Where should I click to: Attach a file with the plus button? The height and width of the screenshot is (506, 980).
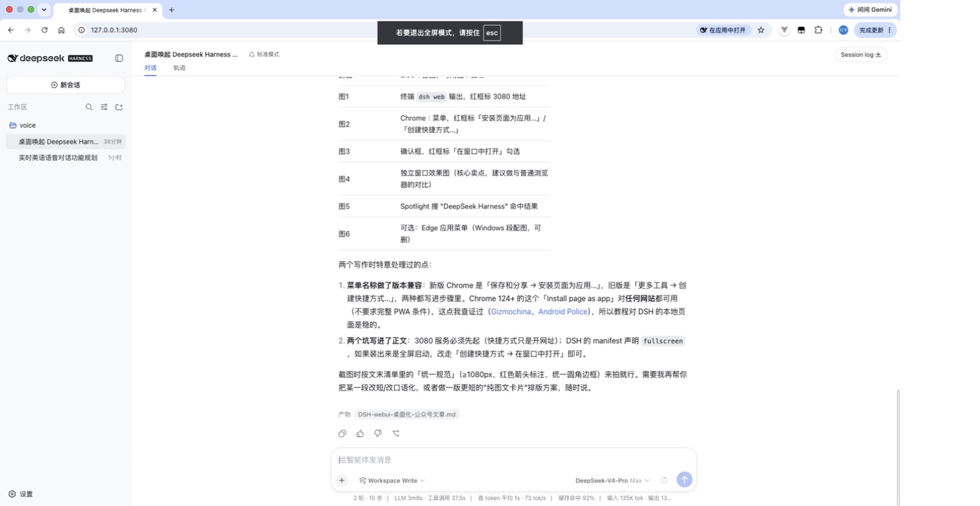point(342,480)
